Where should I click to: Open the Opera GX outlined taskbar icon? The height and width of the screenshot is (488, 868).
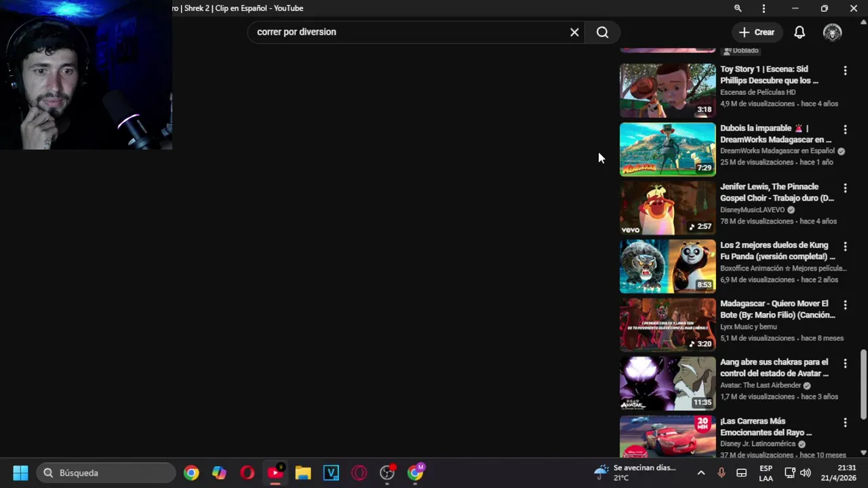[x=359, y=473]
